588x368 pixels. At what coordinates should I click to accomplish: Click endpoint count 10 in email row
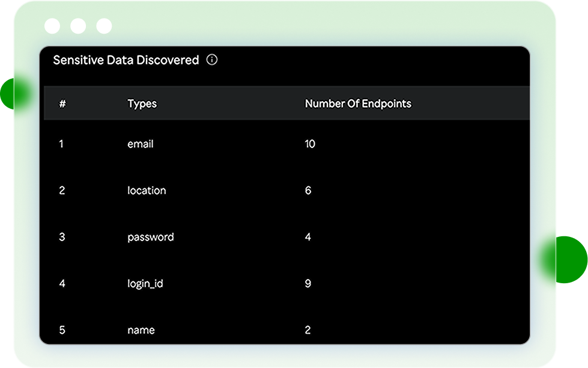point(310,144)
